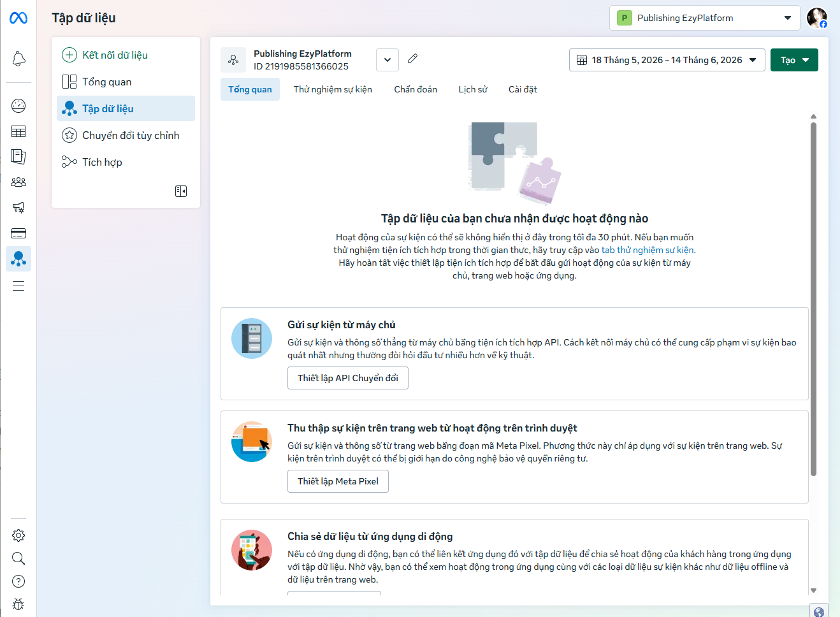Screen dimensions: 840x617
Task: Click the dataset icon beside Publishing EzyPlatform
Action: click(233, 60)
